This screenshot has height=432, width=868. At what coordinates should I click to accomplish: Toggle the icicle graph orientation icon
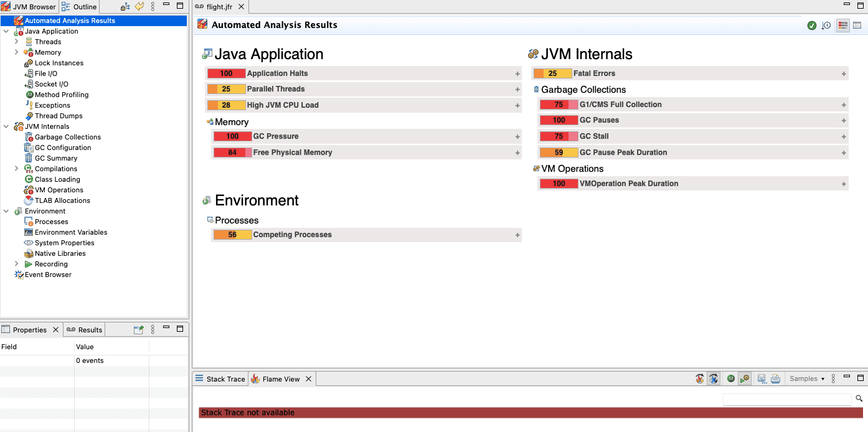tap(714, 378)
